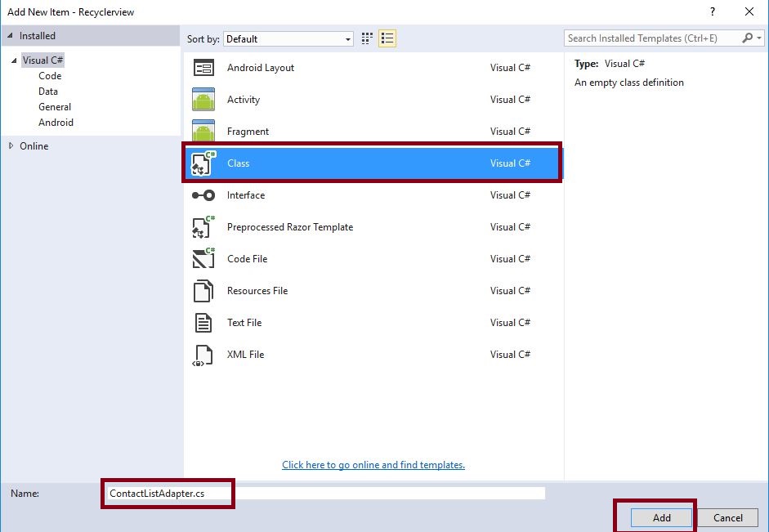Screen dimensions: 769x532
Task: Click the Text File icon
Action: [203, 323]
